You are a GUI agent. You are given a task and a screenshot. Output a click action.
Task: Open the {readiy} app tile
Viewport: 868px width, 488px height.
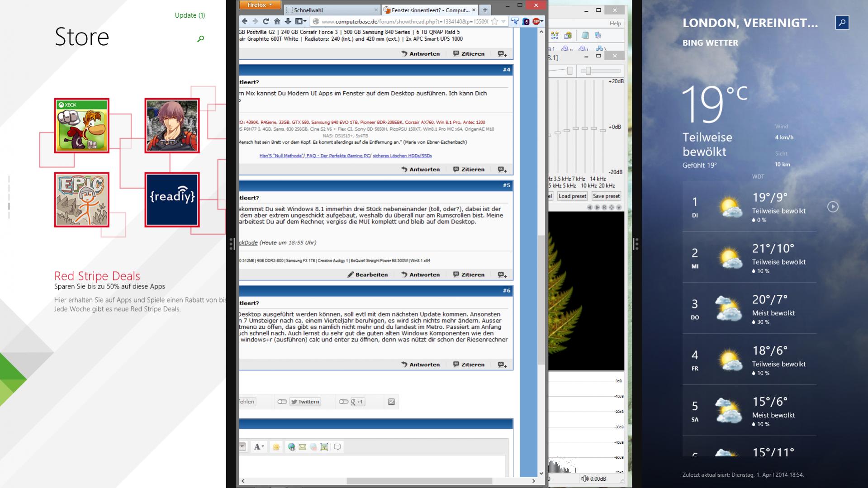point(172,199)
